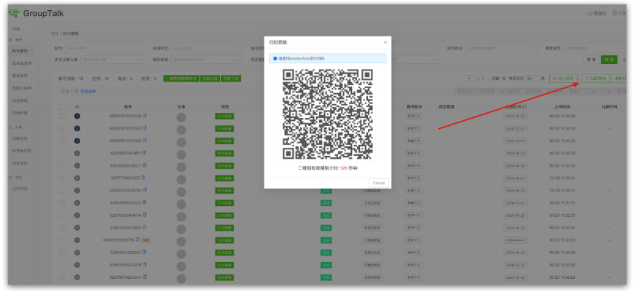Check the checkbox for row ID 10

click(x=62, y=227)
